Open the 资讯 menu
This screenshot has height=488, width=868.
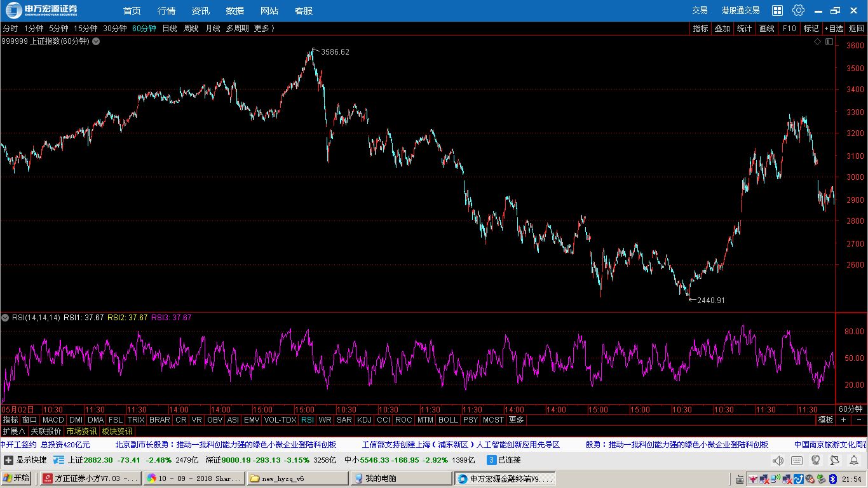(x=201, y=11)
